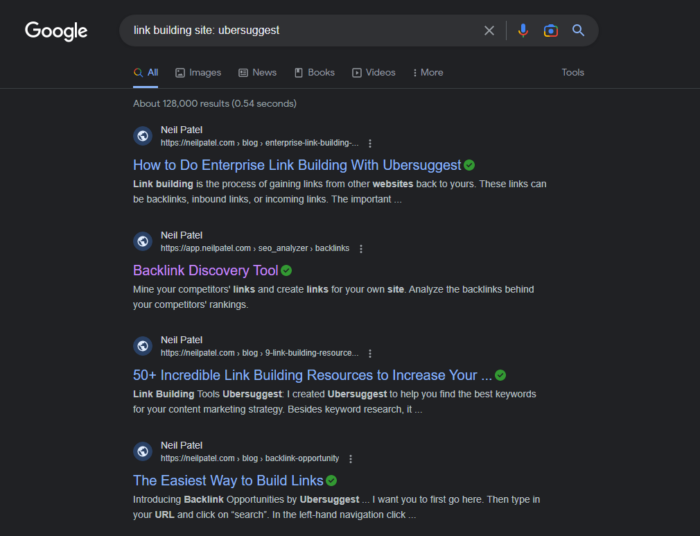Click the snippet starting 'Link building is the process'
This screenshot has width=700, height=536.
coord(340,191)
